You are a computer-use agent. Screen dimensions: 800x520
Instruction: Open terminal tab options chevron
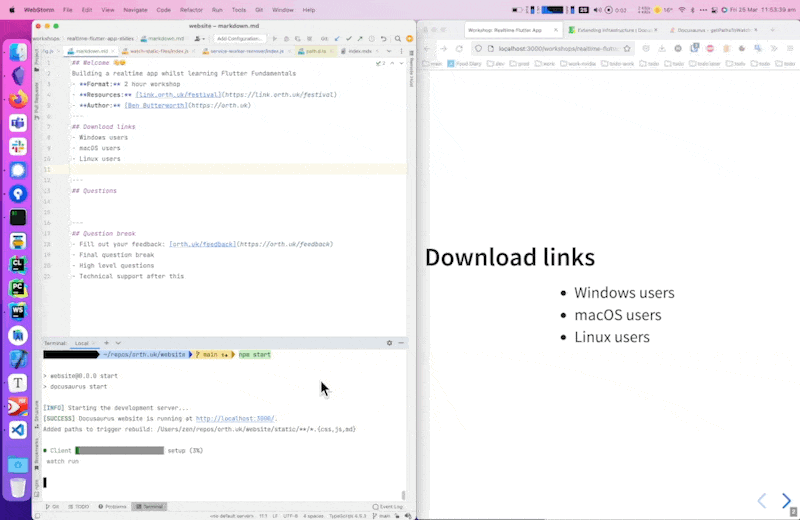[118, 343]
